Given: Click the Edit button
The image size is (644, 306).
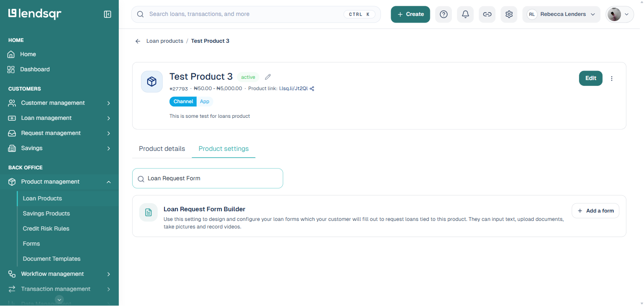Looking at the screenshot, I should (x=591, y=78).
